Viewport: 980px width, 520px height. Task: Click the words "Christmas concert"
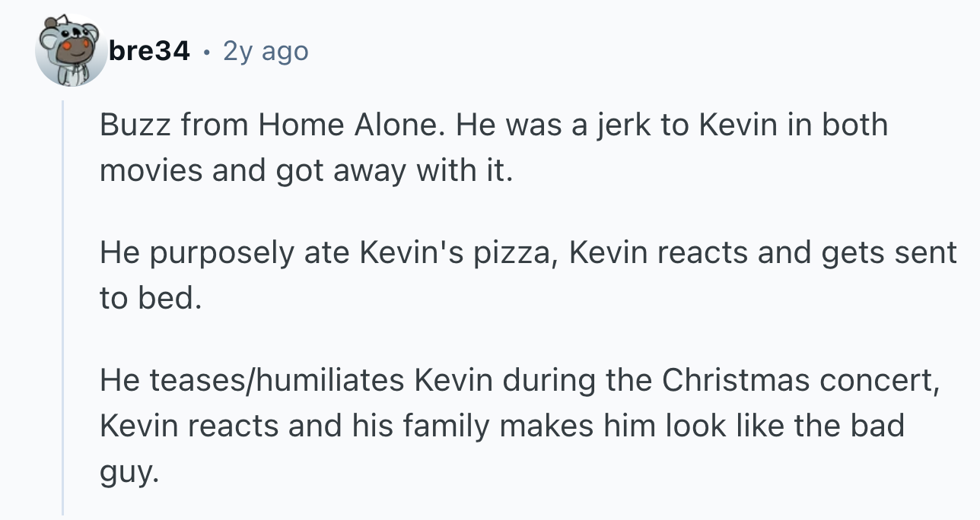797,381
